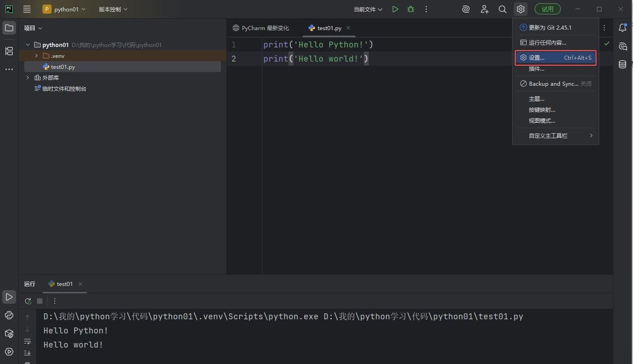Click the 试用 trial button
Screen dimensions: 633x364
pyautogui.click(x=547, y=9)
